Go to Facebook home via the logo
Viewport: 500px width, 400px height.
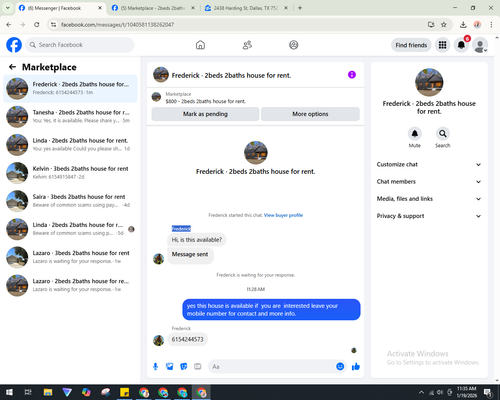click(14, 45)
